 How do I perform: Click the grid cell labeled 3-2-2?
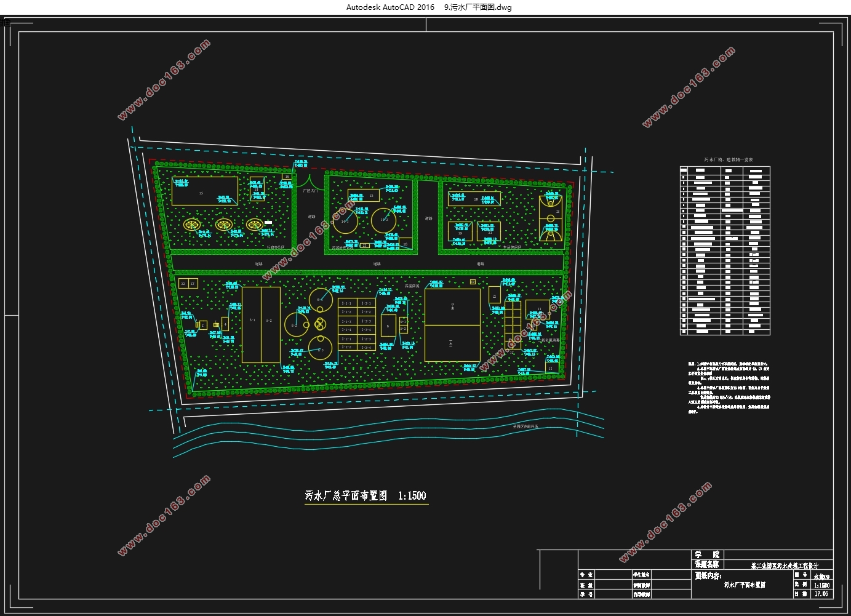pos(347,348)
